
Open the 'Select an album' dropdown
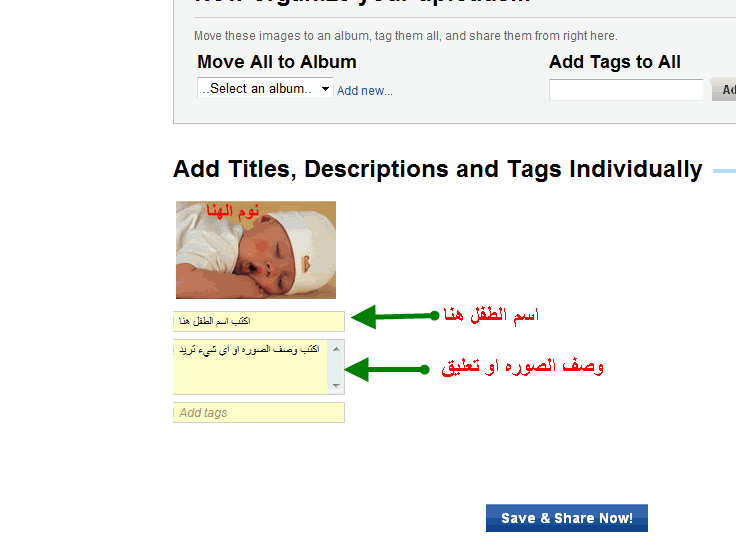point(265,88)
